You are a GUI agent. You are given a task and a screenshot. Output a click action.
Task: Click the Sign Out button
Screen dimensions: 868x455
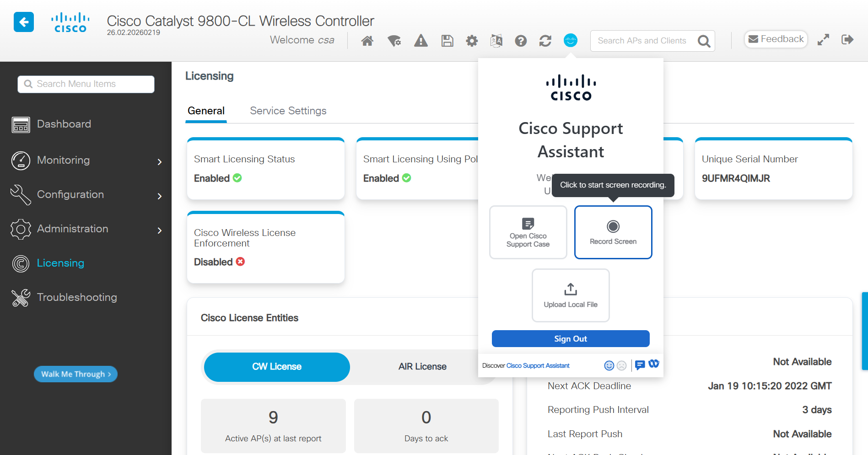pyautogui.click(x=570, y=339)
